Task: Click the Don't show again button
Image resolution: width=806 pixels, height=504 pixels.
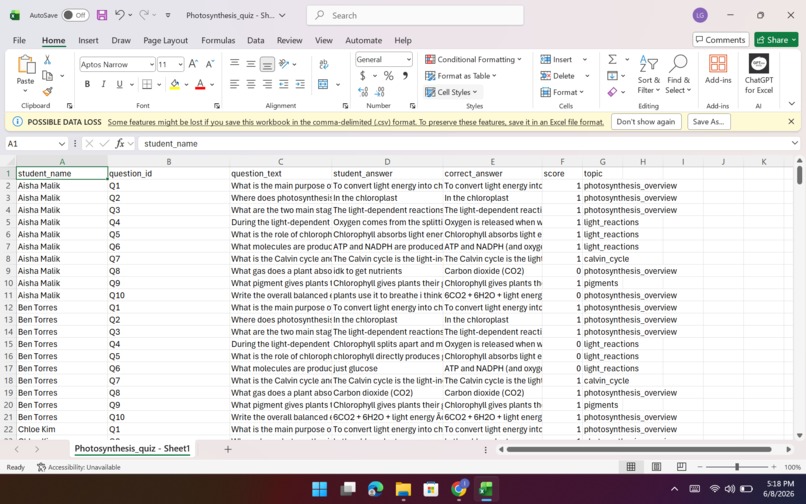Action: pyautogui.click(x=646, y=122)
